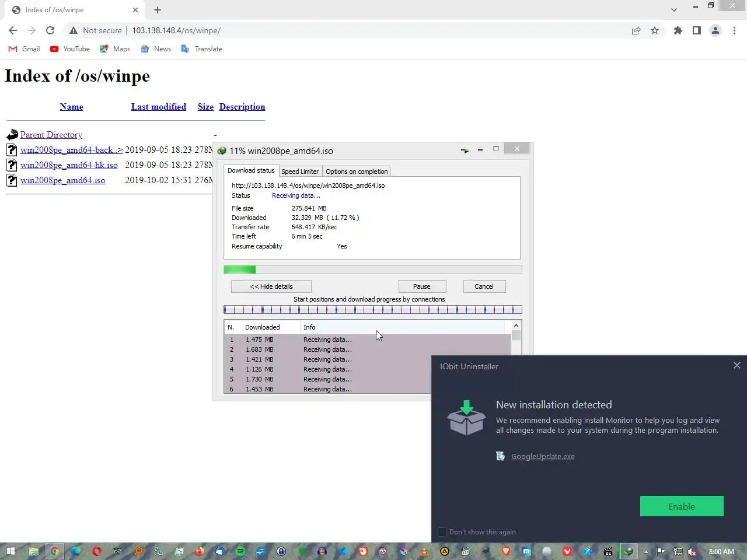Click the 8:00 AM clock
This screenshot has width=747, height=560.
tap(721, 551)
